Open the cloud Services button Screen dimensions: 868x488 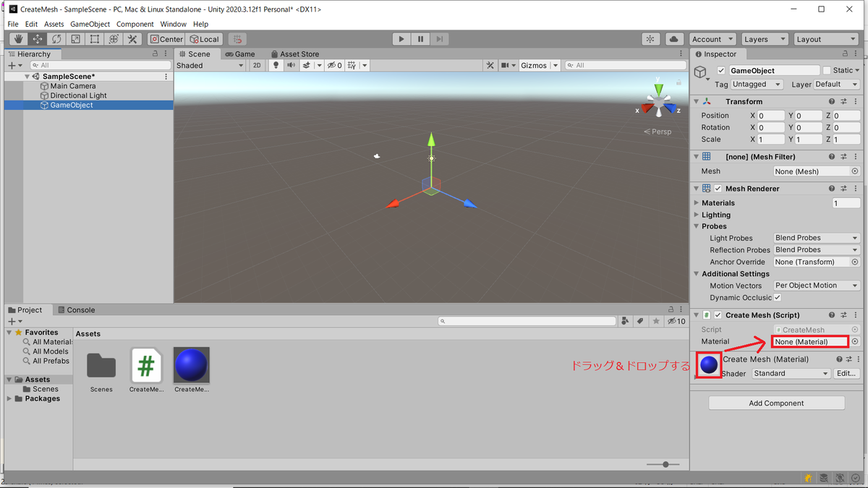674,39
